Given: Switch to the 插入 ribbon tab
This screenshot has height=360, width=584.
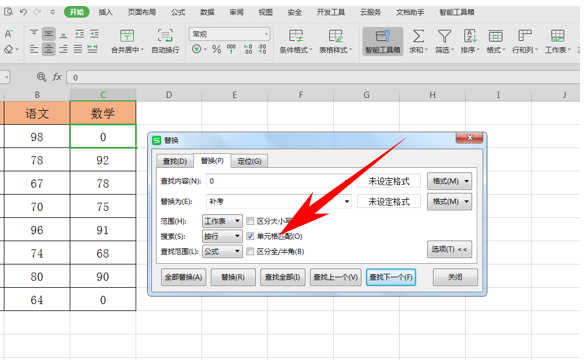Looking at the screenshot, I should click(x=105, y=12).
